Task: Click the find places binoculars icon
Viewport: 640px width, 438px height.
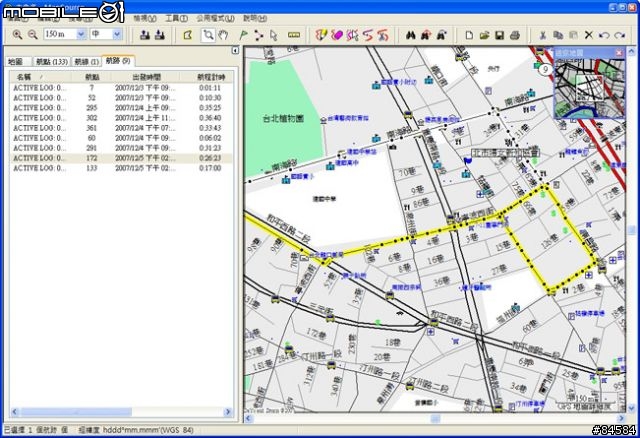Action: (411, 35)
